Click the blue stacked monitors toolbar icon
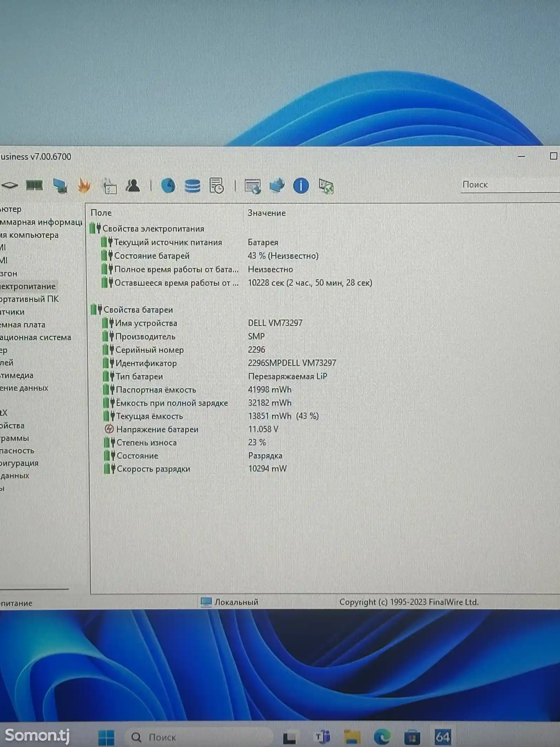The width and height of the screenshot is (560, 747). [277, 186]
